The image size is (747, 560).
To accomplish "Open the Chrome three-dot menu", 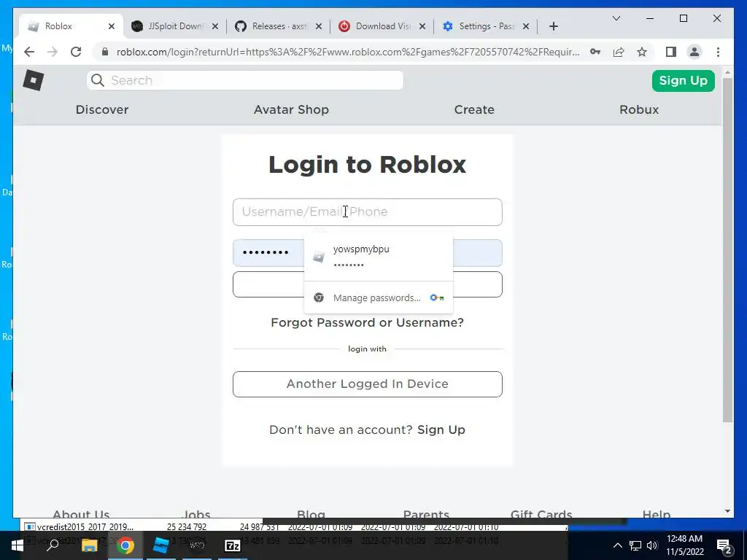I will (x=718, y=52).
